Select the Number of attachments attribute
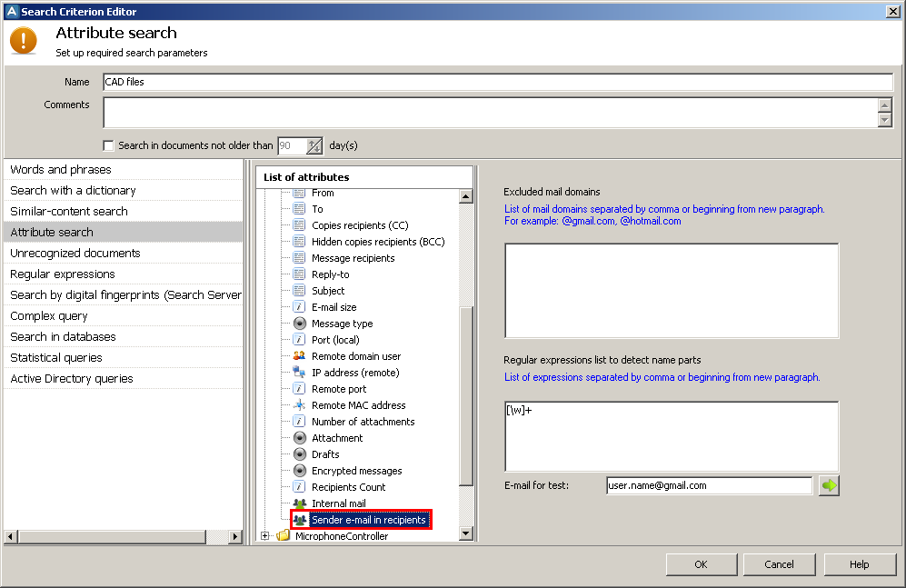The image size is (906, 588). click(363, 422)
